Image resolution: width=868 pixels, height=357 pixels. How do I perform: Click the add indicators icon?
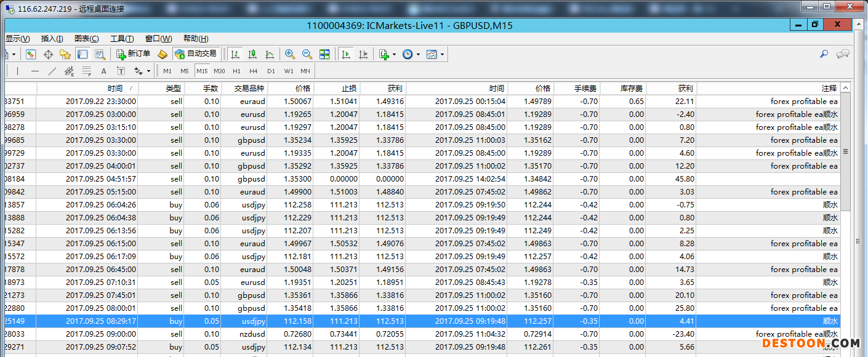pyautogui.click(x=384, y=54)
